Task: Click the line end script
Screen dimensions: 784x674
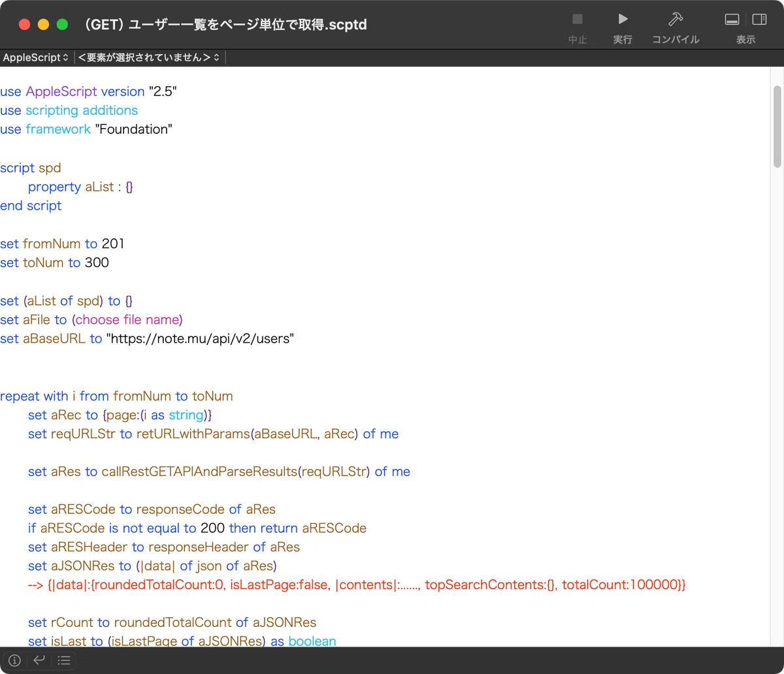Action: [x=31, y=206]
